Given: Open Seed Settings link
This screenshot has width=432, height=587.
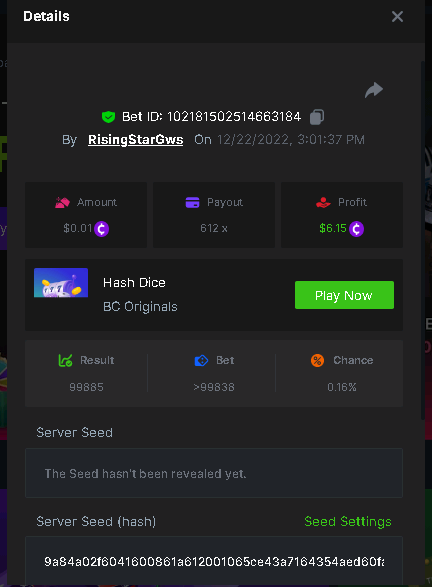Looking at the screenshot, I should [348, 521].
